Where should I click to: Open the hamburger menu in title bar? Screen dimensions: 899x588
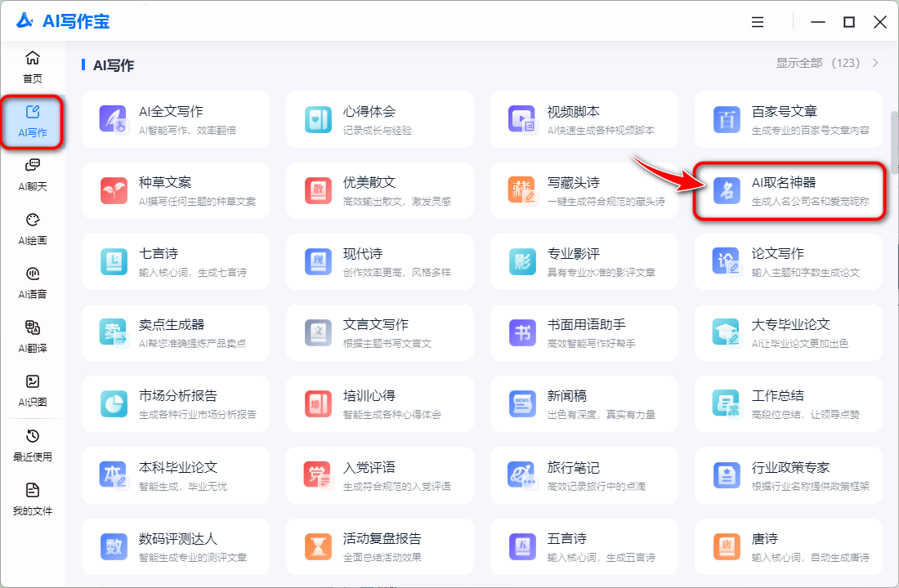(758, 22)
